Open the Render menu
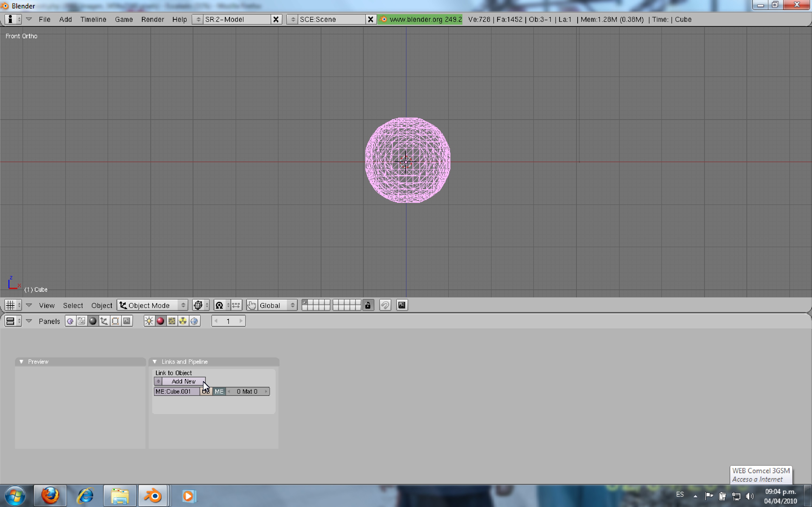The image size is (812, 507). (152, 19)
